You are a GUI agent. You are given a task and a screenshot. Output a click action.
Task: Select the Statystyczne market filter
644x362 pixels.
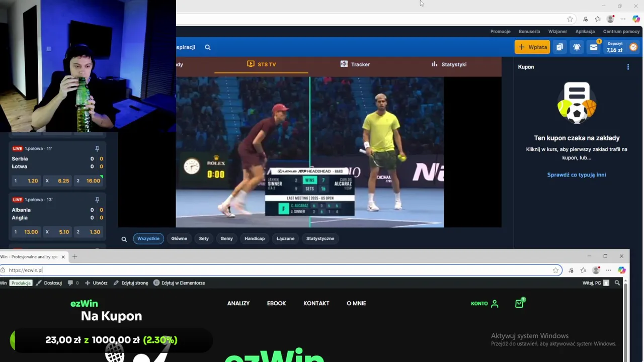pyautogui.click(x=320, y=239)
